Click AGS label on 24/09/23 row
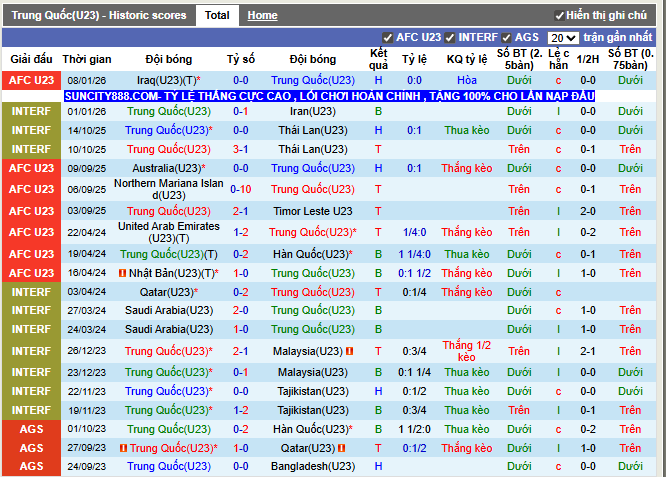 click(31, 466)
